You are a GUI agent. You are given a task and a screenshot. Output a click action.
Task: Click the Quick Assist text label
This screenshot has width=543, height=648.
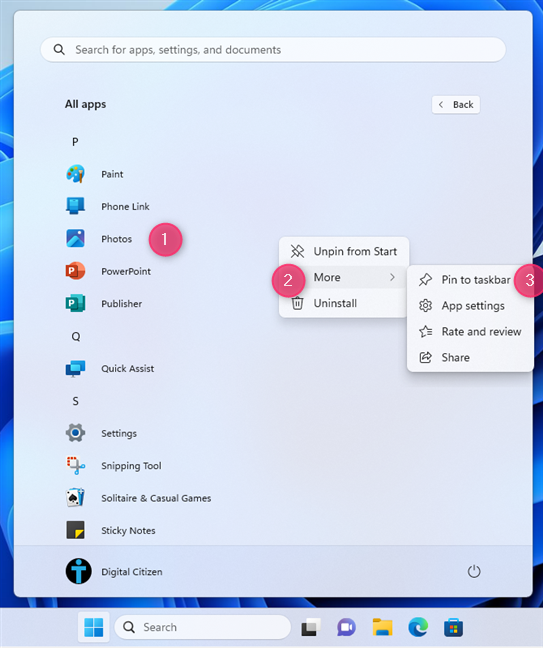coord(128,368)
